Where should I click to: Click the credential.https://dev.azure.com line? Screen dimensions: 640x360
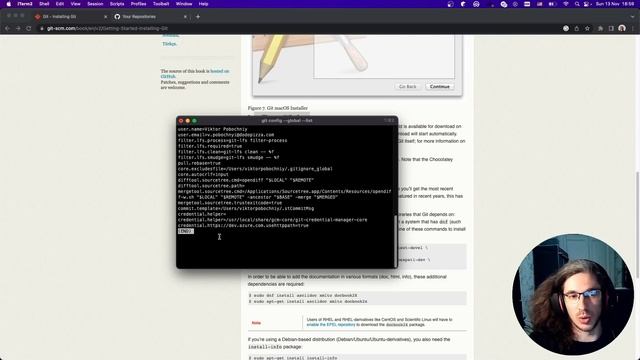pos(243,225)
